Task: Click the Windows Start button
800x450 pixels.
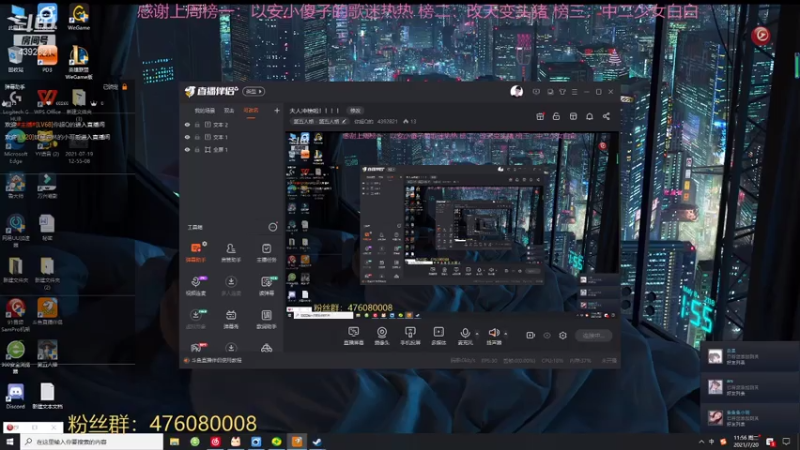Action: [x=10, y=441]
